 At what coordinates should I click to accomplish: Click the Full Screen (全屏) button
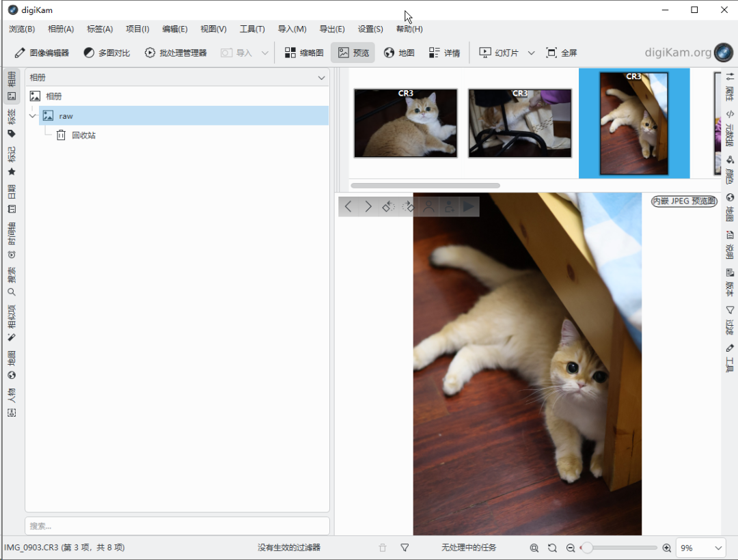561,53
